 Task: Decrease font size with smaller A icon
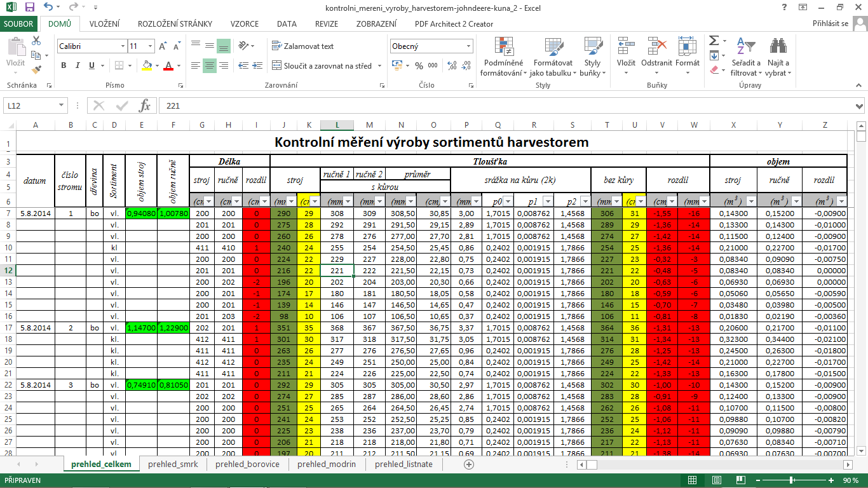click(176, 46)
